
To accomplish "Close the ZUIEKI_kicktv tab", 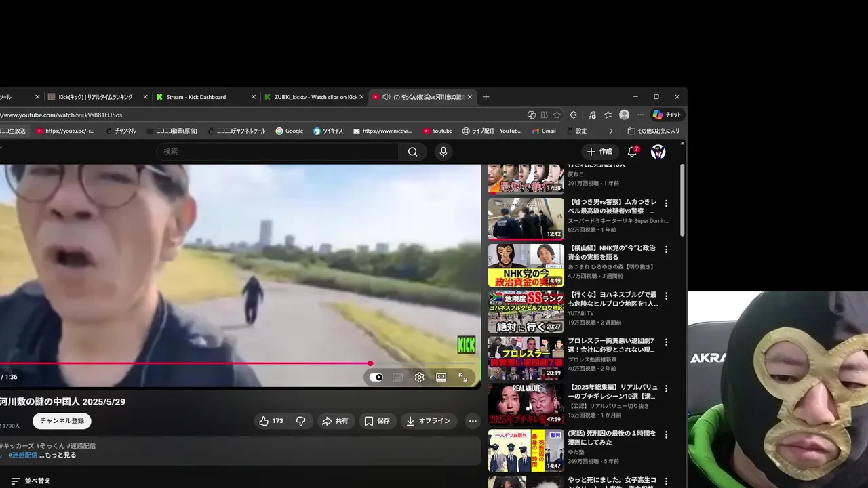I will coord(361,97).
